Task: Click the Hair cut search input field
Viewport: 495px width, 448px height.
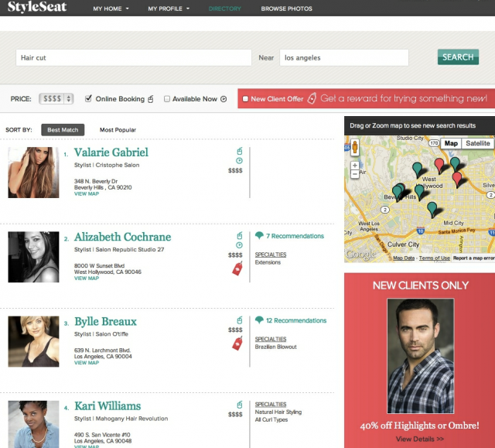Action: pos(134,57)
